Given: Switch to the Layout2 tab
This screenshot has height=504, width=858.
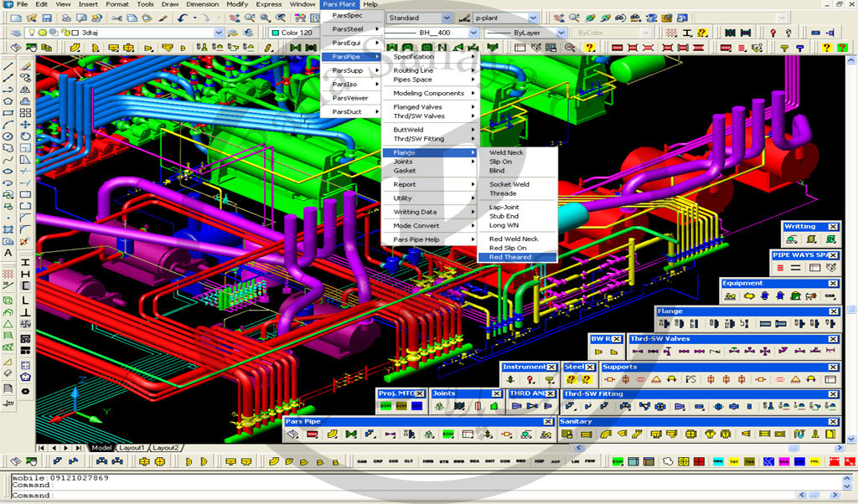Looking at the screenshot, I should [x=166, y=448].
